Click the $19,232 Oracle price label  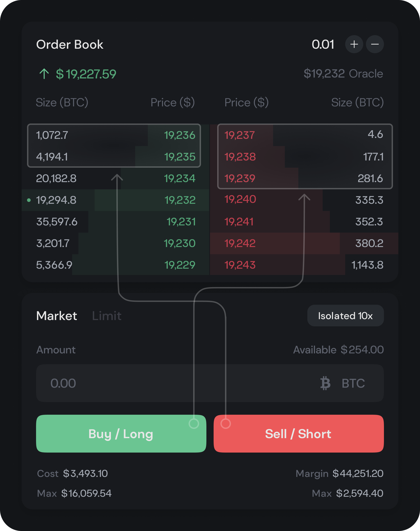[343, 74]
